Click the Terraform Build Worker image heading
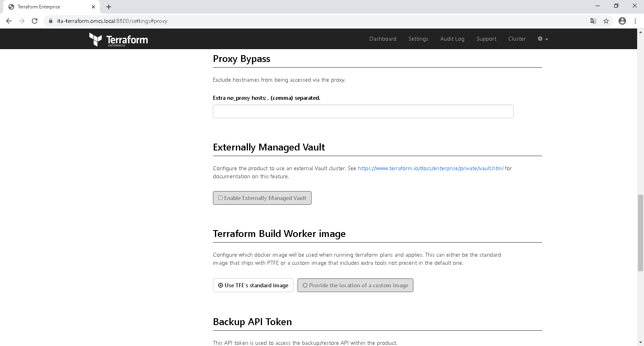Viewport: 644px width, 346px height. pyautogui.click(x=279, y=234)
